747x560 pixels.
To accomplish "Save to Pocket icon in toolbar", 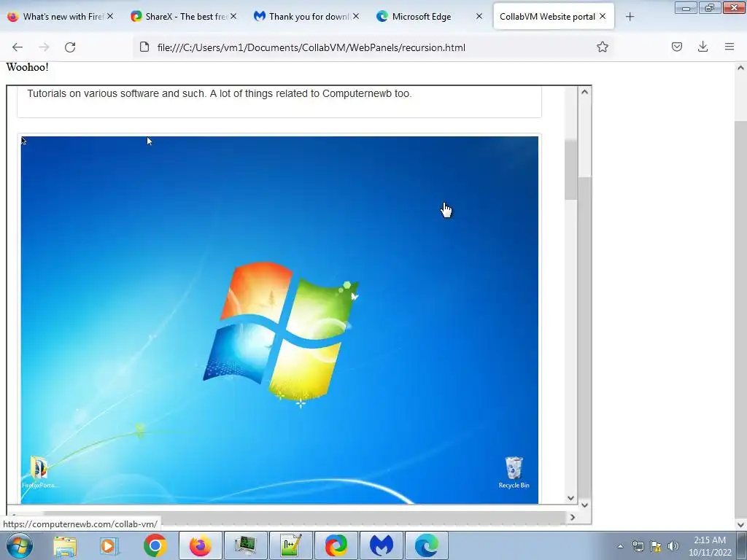I will [676, 47].
